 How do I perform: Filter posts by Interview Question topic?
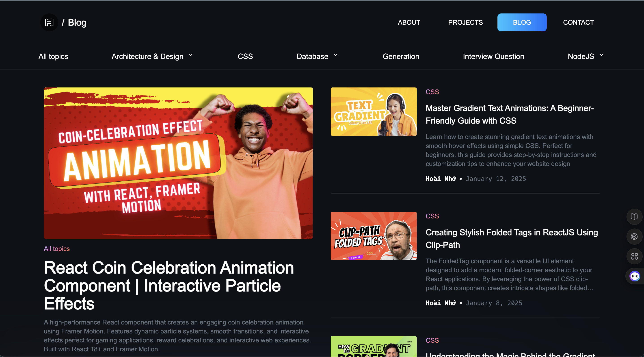tap(493, 57)
